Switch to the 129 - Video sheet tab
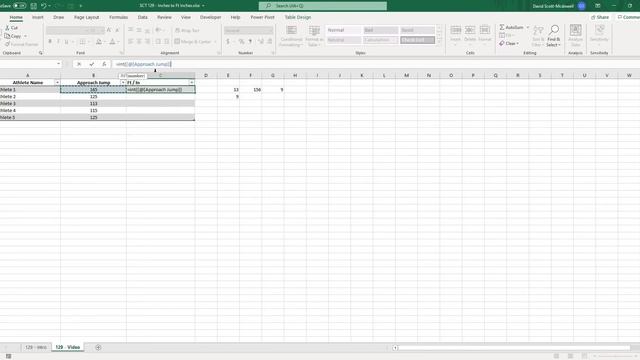 pyautogui.click(x=68, y=347)
